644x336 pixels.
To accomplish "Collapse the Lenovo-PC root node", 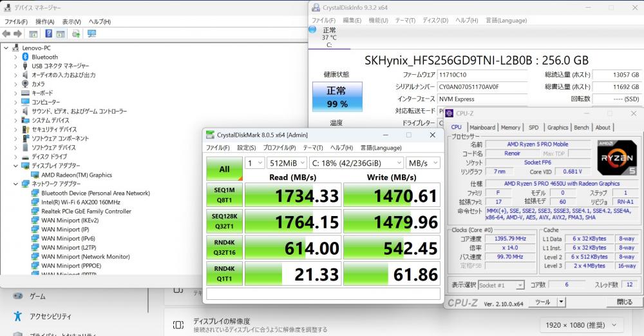I will click(6, 48).
